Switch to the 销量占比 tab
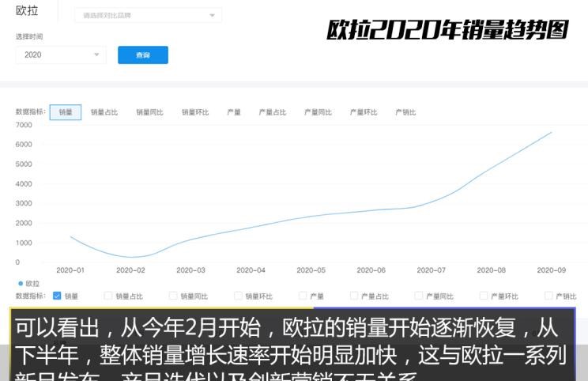The image size is (588, 381). click(104, 112)
